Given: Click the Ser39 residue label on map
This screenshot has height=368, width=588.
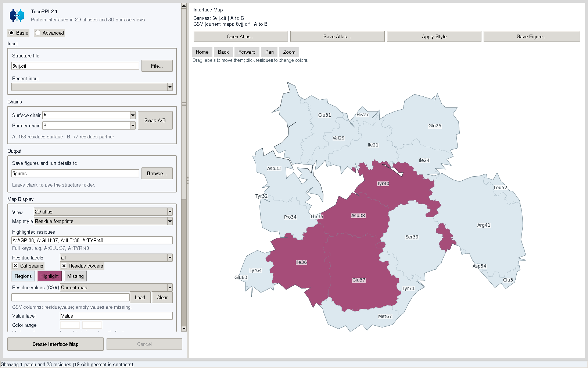Looking at the screenshot, I should (x=412, y=237).
